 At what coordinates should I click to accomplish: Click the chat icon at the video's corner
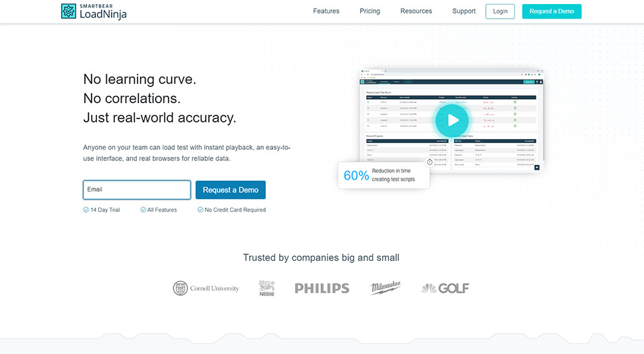click(536, 168)
